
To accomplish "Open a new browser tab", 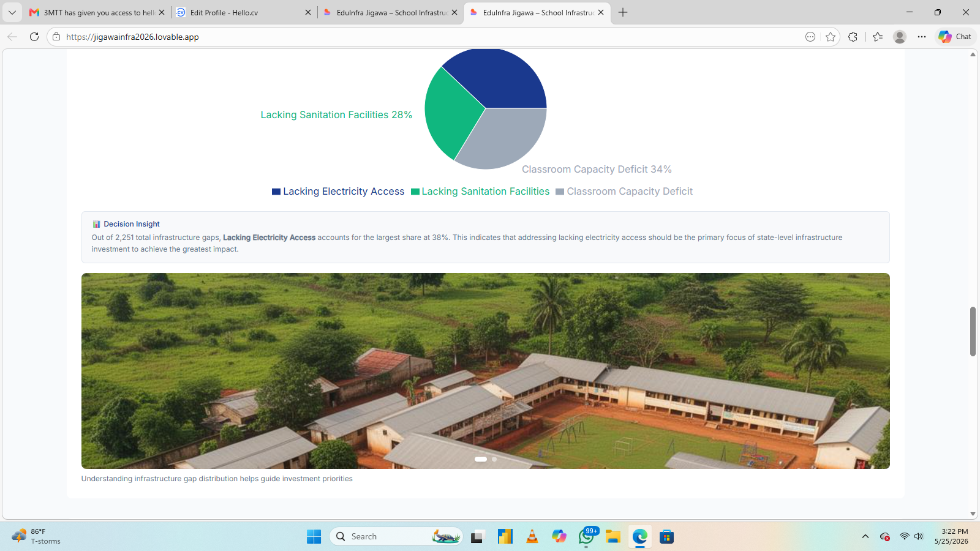I will click(x=623, y=12).
